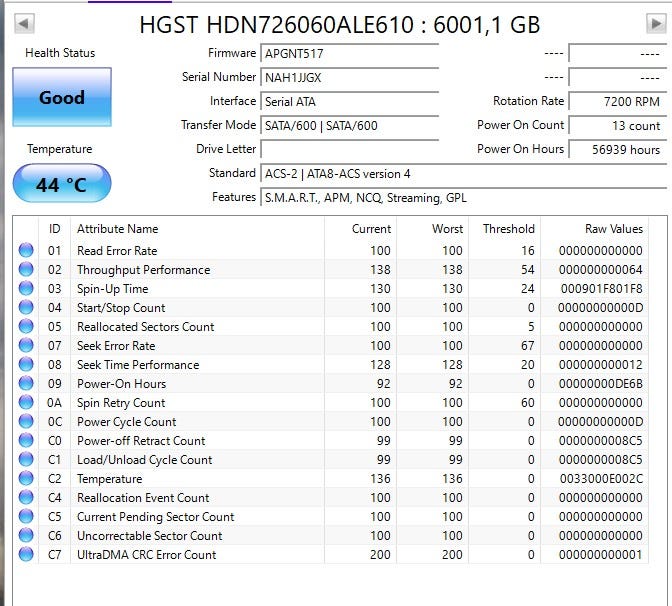This screenshot has width=672, height=606.
Task: Click the status orb for Current Pending Sector Count
Action: pyautogui.click(x=26, y=516)
